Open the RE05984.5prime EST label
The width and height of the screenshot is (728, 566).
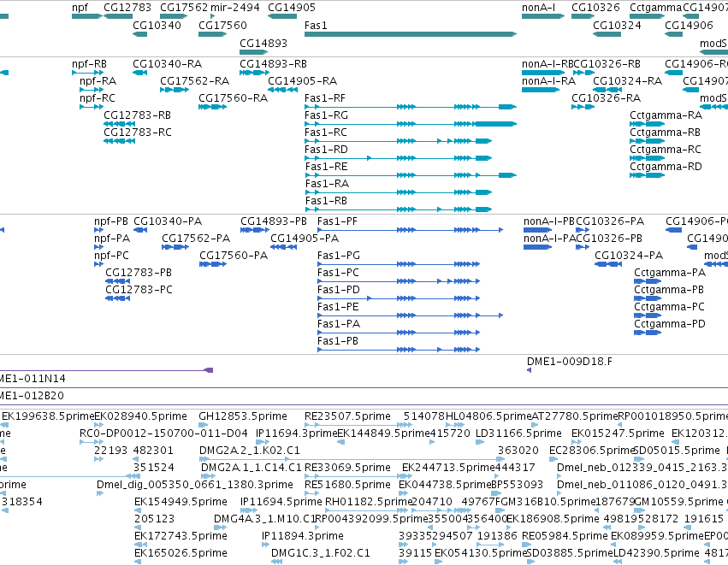(x=565, y=536)
